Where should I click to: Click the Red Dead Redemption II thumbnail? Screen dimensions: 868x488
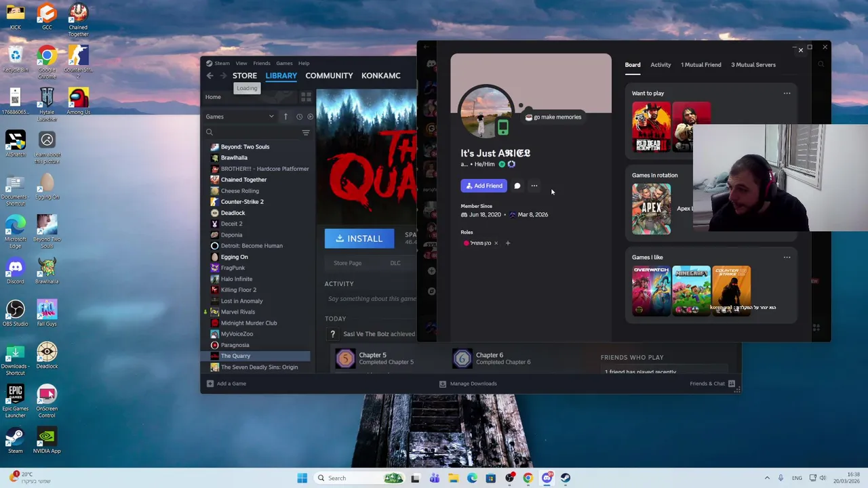(651, 127)
